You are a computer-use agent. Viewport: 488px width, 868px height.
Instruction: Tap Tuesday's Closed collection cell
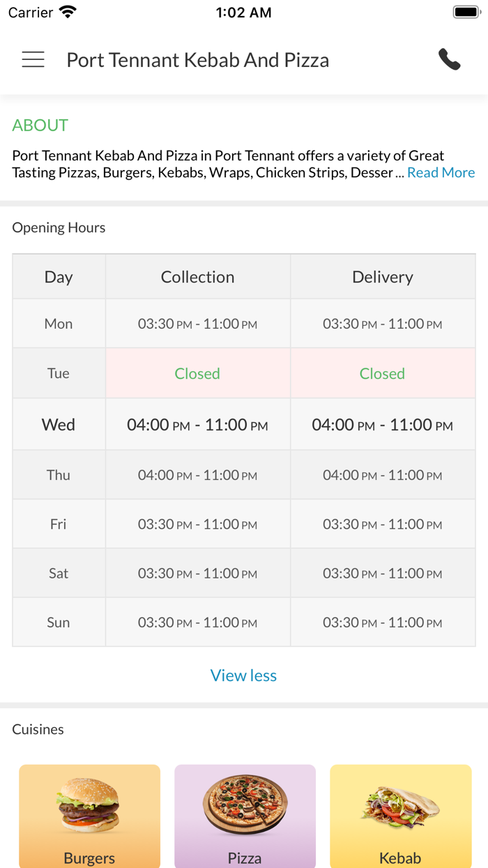click(197, 374)
